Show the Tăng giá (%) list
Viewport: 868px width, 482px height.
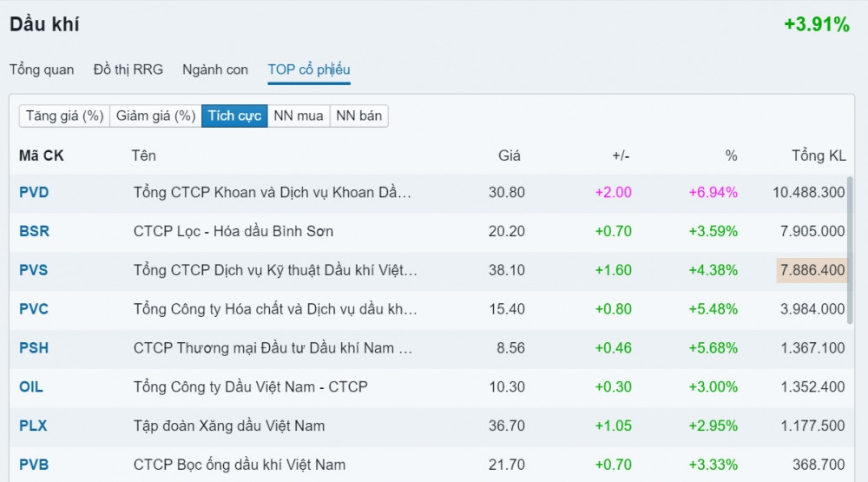click(65, 116)
